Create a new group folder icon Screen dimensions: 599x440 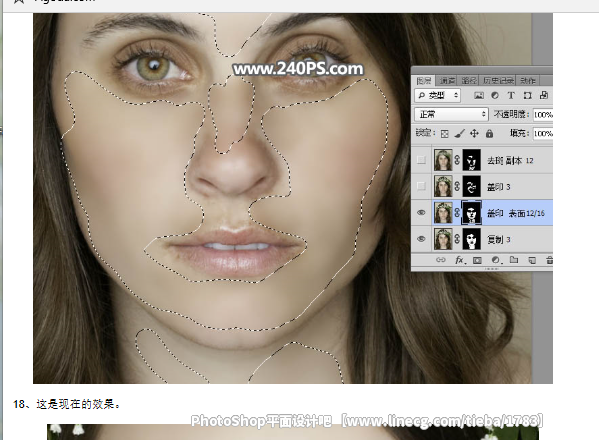514,260
